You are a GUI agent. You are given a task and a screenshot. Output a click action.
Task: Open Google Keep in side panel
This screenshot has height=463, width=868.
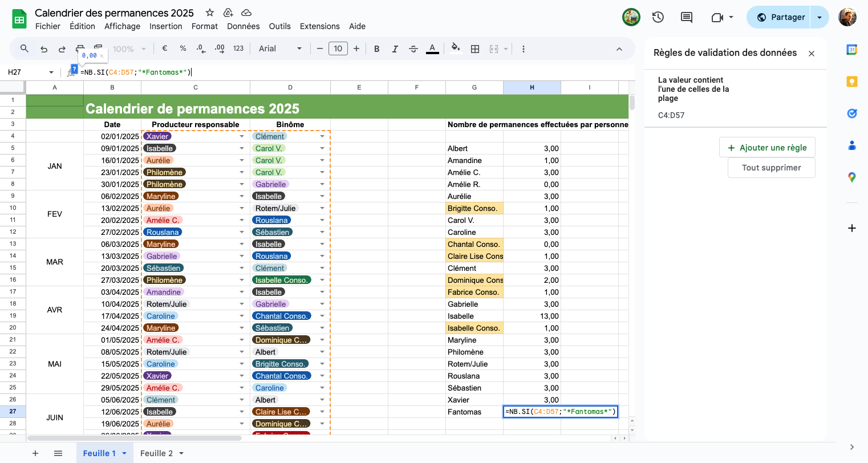852,82
